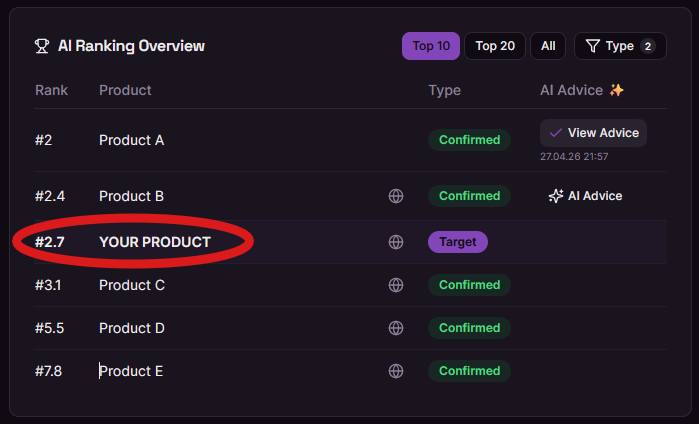
Task: Click the sparkle icon next to AI Advice header
Action: tap(617, 90)
